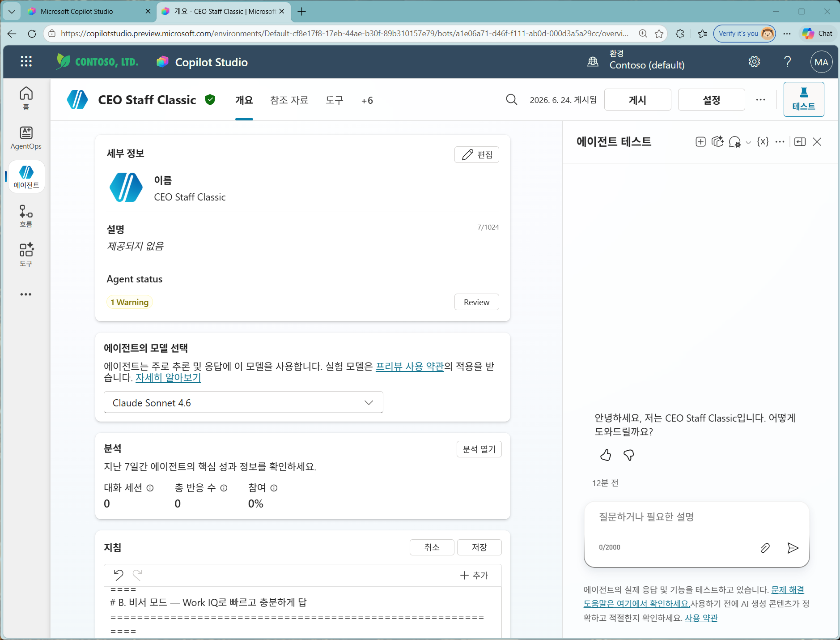Viewport: 840px width, 640px height.
Task: Show more sidebar items via the ellipsis
Action: coord(26,294)
